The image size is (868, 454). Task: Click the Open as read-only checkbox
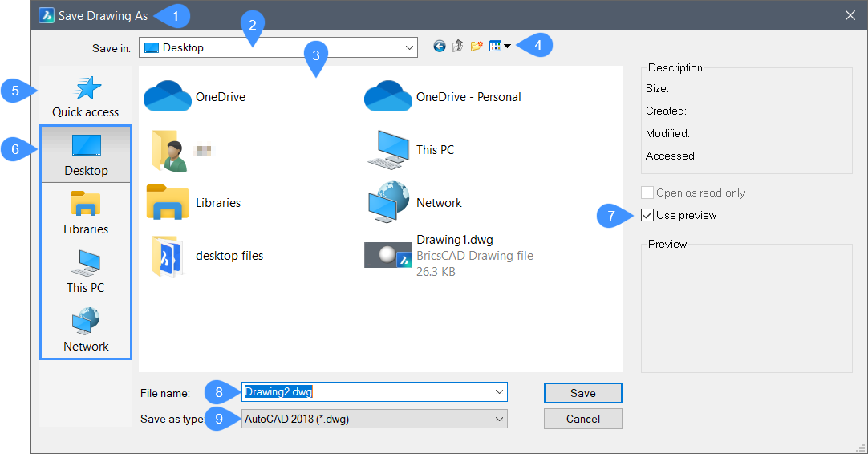click(648, 193)
